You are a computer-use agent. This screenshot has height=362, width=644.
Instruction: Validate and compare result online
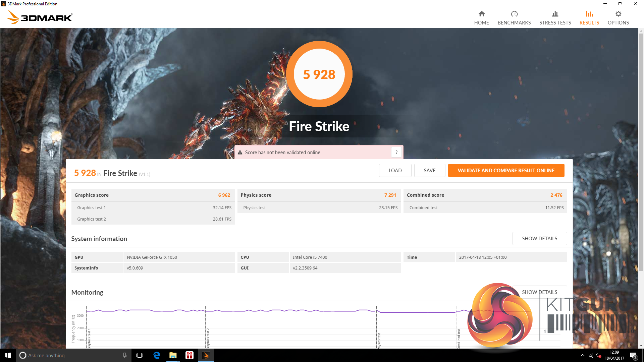tap(506, 170)
